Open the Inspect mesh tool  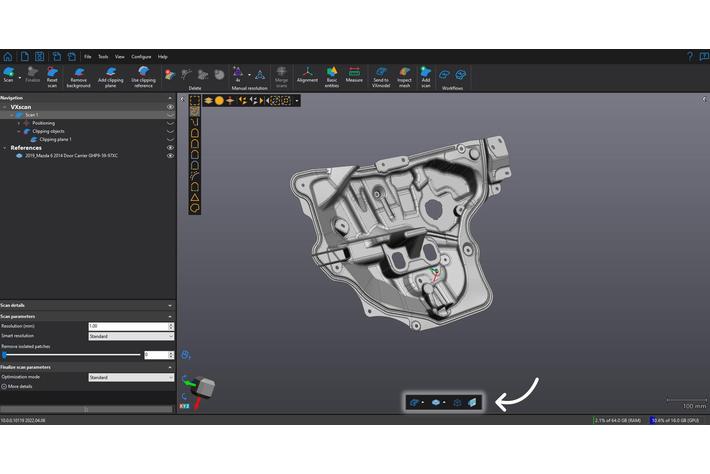tap(404, 75)
